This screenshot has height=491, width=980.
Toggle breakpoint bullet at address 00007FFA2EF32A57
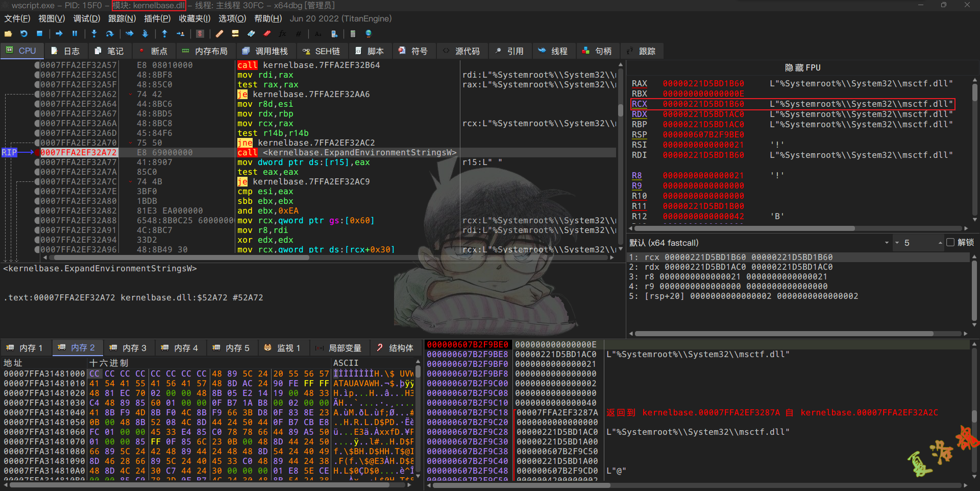[x=37, y=65]
